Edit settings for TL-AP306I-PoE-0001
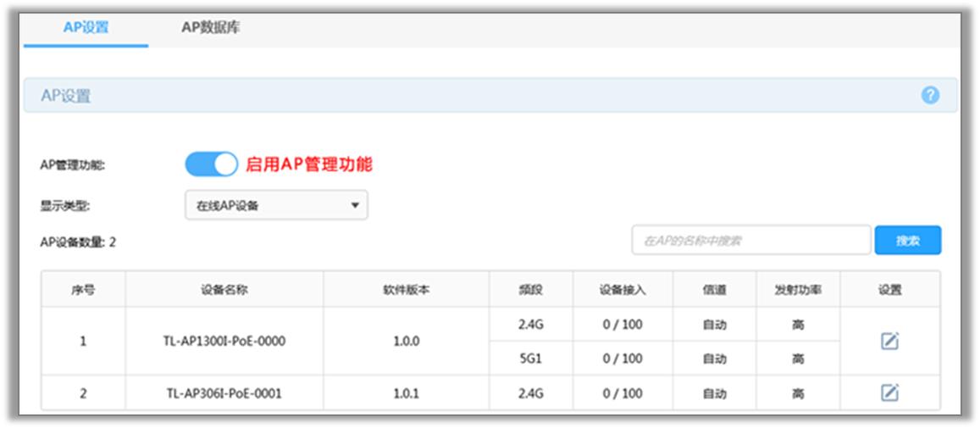The image size is (980, 428). tap(889, 392)
